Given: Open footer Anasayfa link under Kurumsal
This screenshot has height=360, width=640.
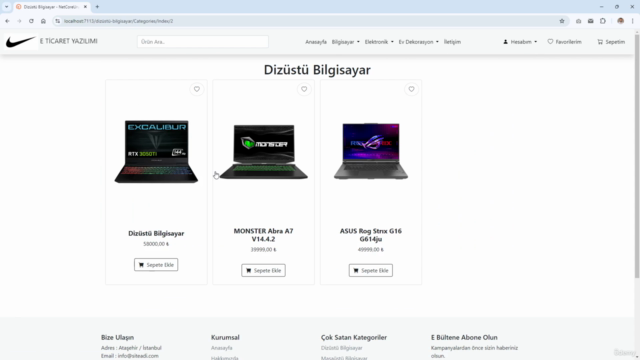Looking at the screenshot, I should 222,348.
